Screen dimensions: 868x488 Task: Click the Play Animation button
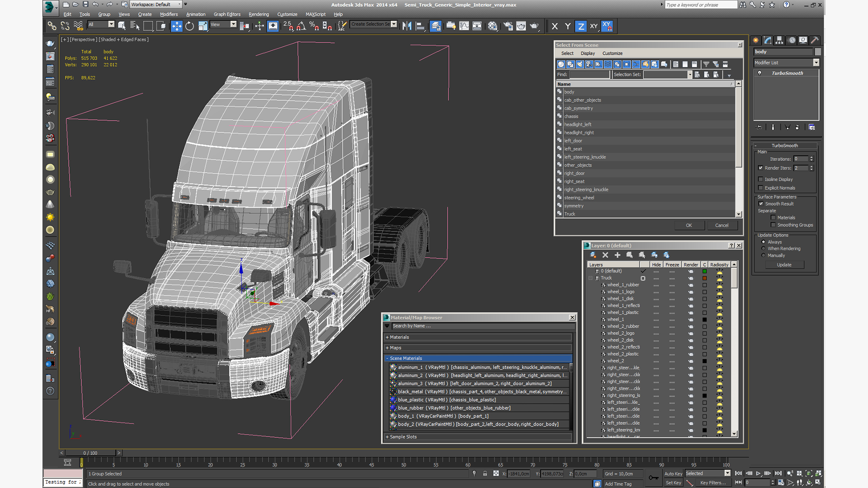758,474
